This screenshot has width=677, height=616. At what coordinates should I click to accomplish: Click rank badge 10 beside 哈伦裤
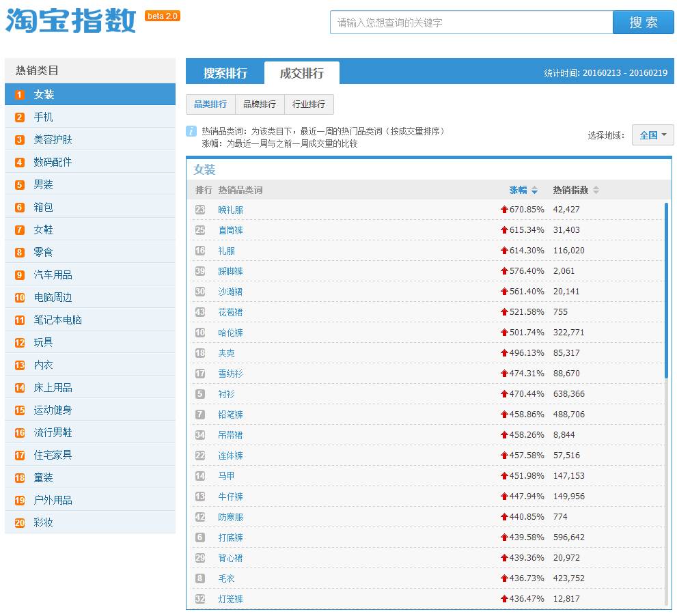tap(200, 333)
